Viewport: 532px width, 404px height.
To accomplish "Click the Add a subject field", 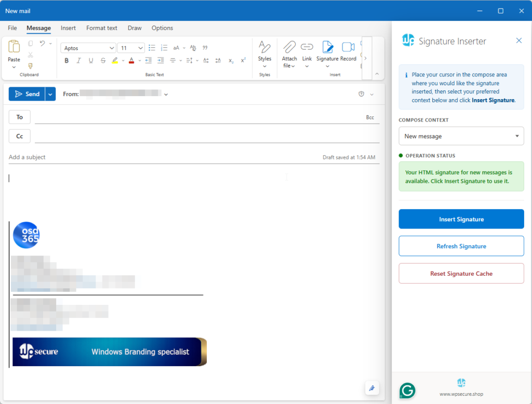I will pyautogui.click(x=156, y=157).
